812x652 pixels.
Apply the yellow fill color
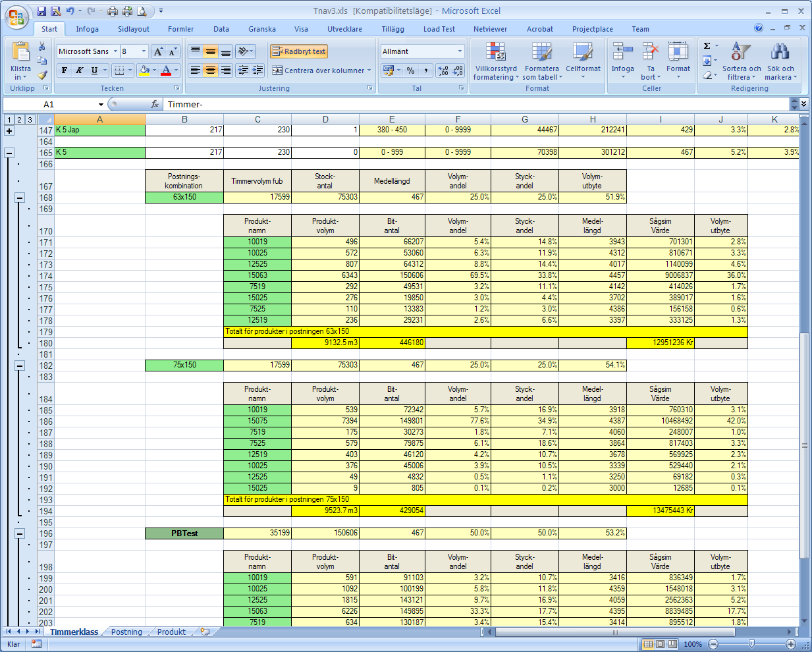click(x=144, y=70)
